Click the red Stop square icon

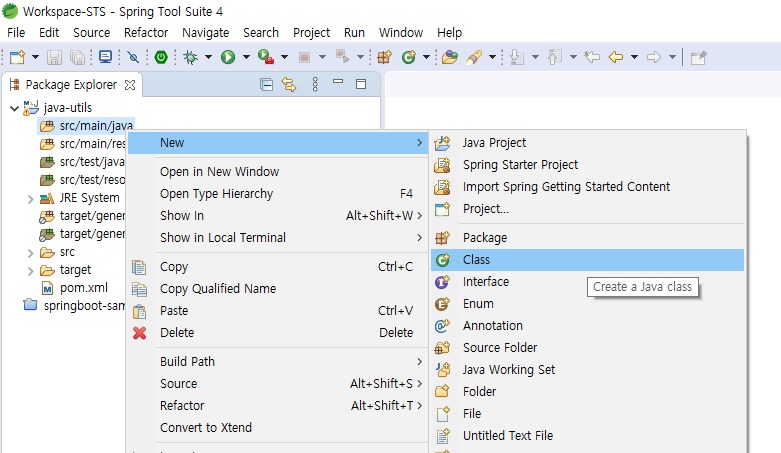click(304, 57)
